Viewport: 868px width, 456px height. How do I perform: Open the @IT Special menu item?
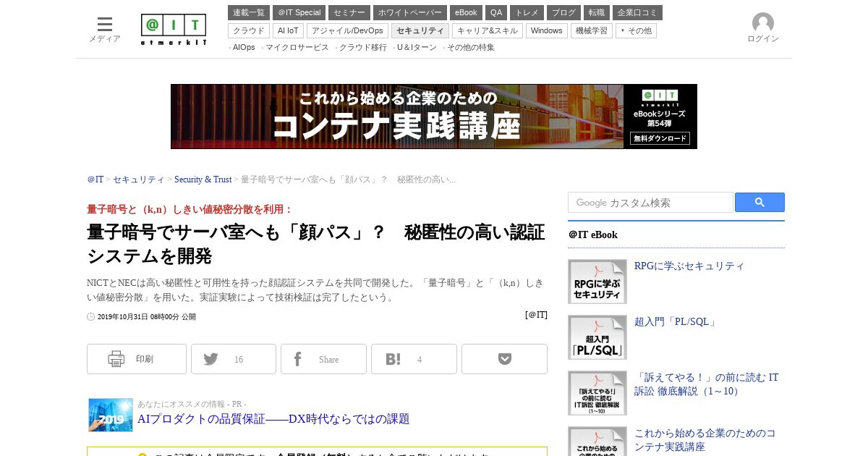[x=299, y=12]
